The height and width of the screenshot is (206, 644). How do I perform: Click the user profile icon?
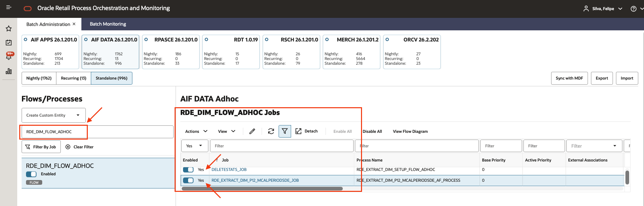tap(586, 8)
